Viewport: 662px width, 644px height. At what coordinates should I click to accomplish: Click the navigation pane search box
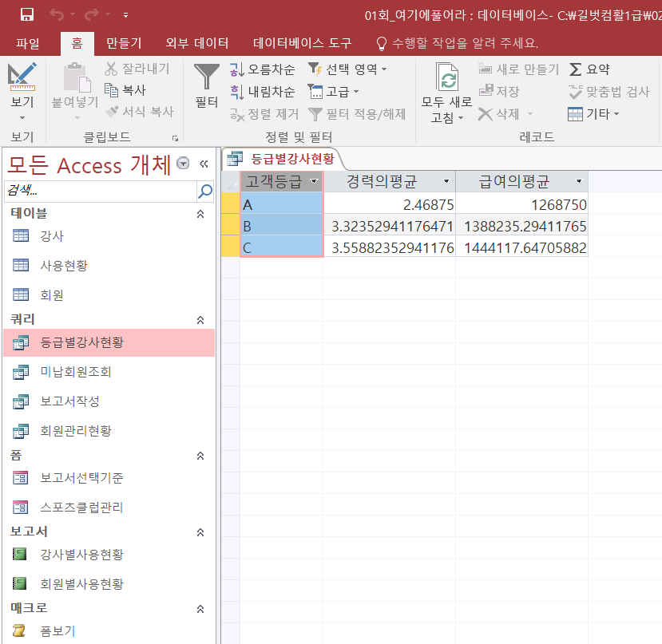pos(100,191)
